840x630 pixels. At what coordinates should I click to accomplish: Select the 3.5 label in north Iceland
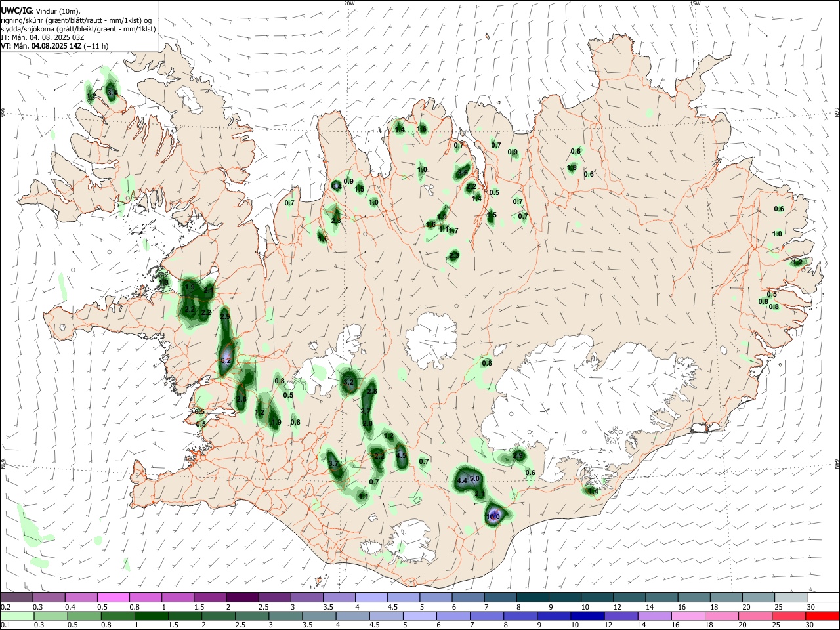tap(463, 173)
